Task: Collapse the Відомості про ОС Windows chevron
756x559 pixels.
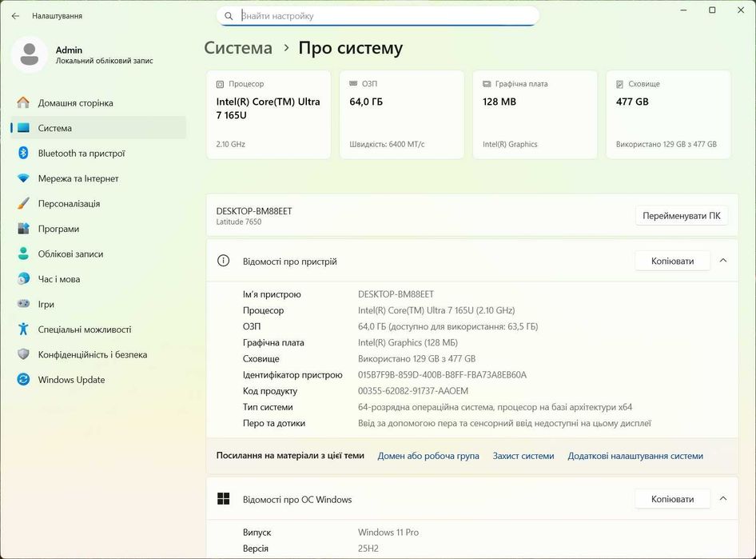Action: coord(722,499)
